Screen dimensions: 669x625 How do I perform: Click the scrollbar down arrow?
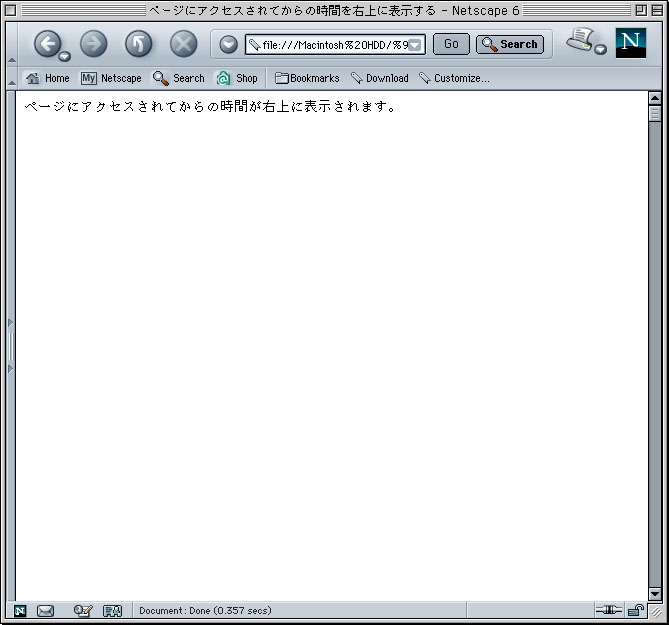[x=655, y=593]
